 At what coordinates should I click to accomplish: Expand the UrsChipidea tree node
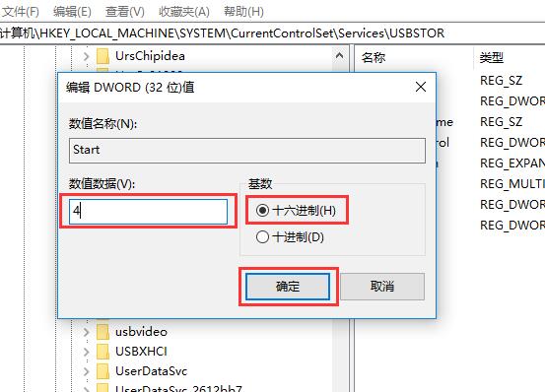[87, 56]
